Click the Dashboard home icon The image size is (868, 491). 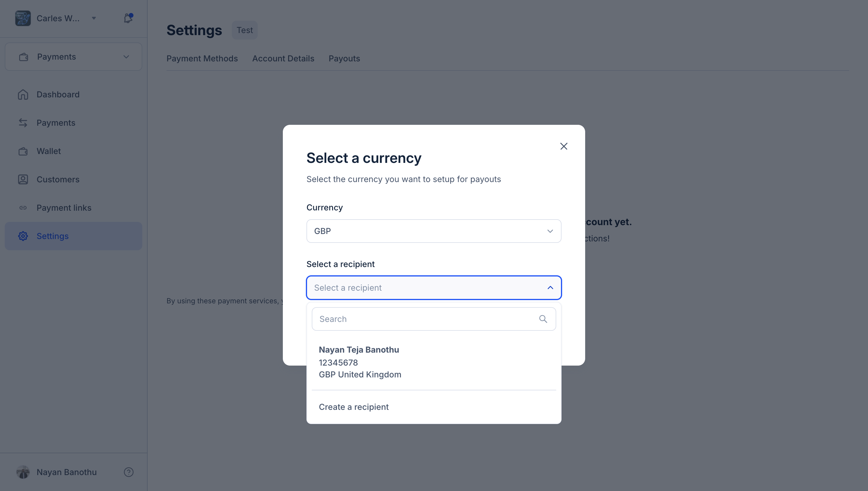(23, 94)
